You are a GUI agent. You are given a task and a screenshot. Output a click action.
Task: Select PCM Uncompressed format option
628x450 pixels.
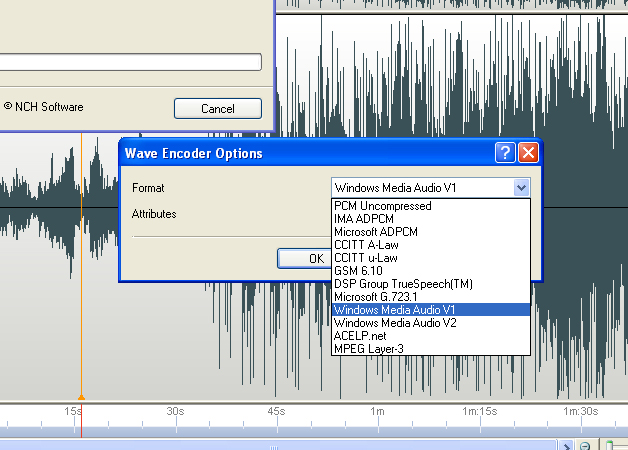(431, 206)
